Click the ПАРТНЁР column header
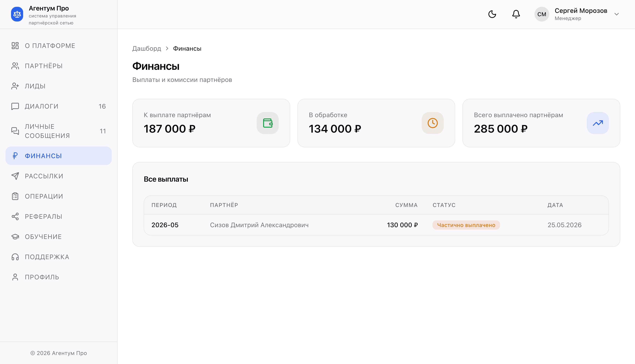This screenshot has width=635, height=364. 224,205
